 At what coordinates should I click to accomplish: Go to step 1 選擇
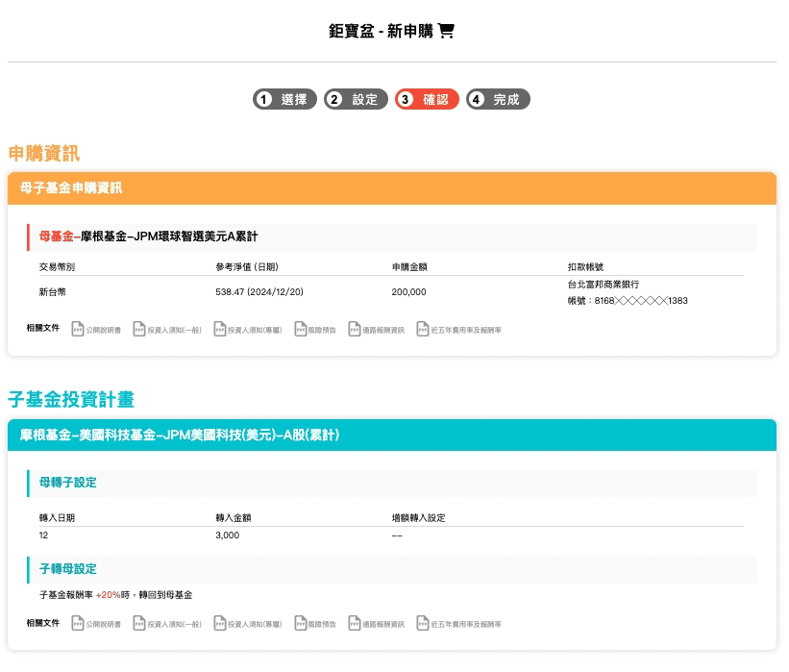(284, 99)
